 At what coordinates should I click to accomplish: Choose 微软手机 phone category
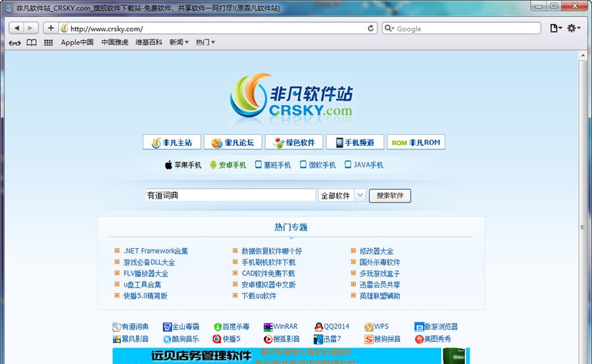(318, 165)
